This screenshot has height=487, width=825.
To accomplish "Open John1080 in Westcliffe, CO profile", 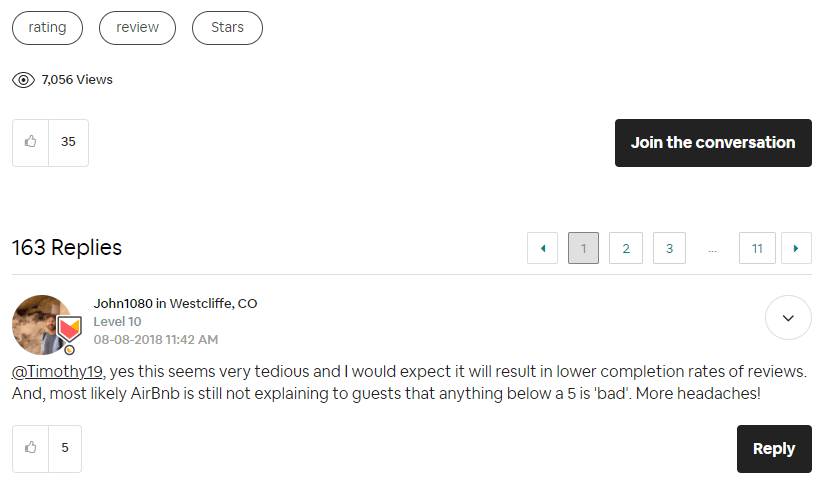I will pyautogui.click(x=175, y=303).
